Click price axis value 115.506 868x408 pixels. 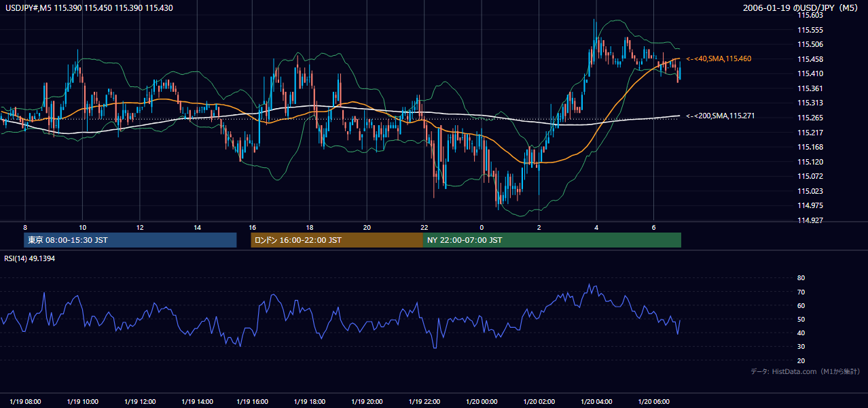click(x=810, y=44)
